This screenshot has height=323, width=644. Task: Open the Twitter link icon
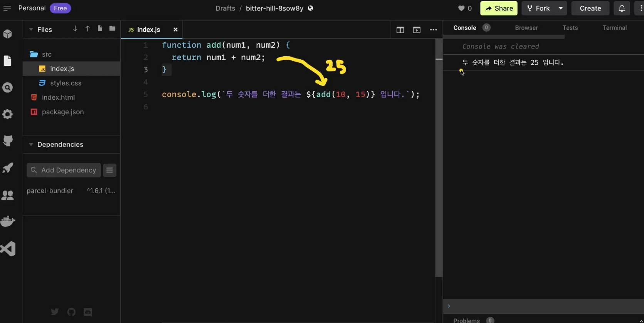[55, 312]
